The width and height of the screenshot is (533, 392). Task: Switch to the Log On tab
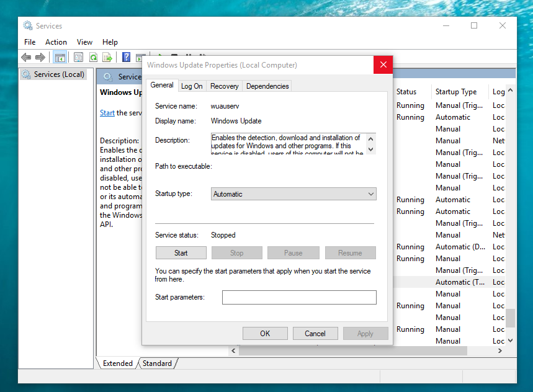coord(192,86)
